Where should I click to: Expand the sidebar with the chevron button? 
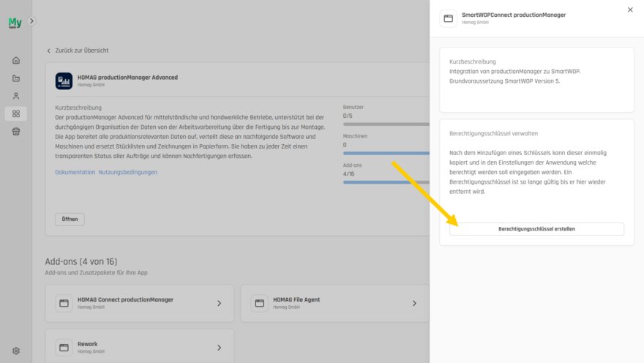[31, 21]
